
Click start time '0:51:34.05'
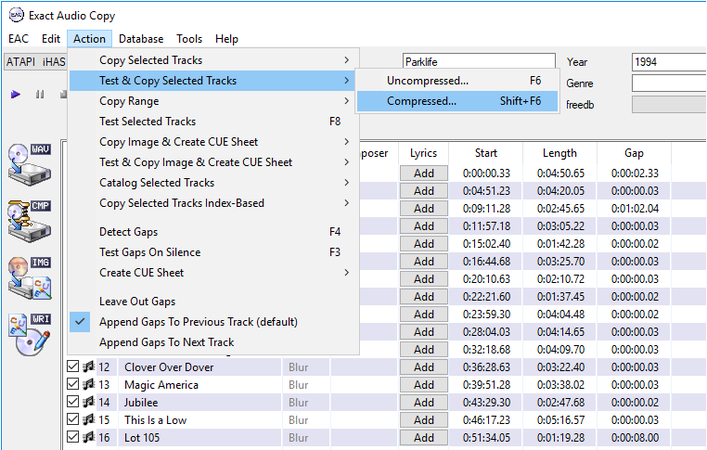tap(487, 437)
